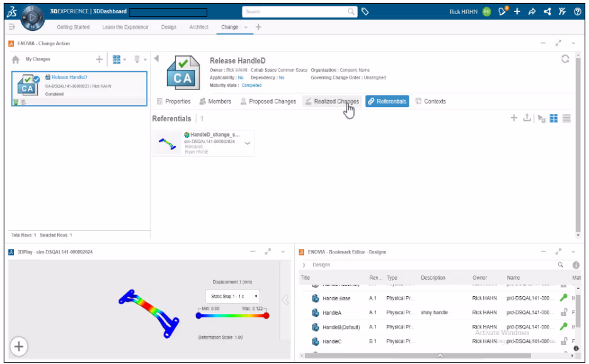Image resolution: width=589 pixels, height=364 pixels.
Task: Create a new change with the plus icon
Action: pos(99,59)
